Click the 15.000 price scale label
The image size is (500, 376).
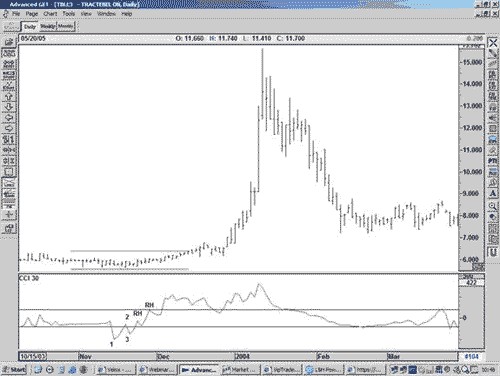[x=472, y=62]
